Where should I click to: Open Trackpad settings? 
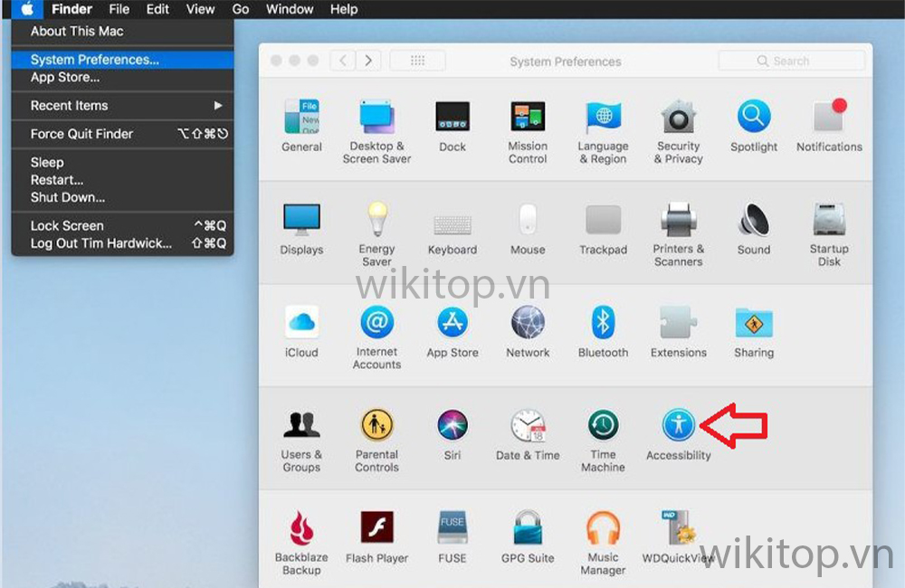[603, 229]
